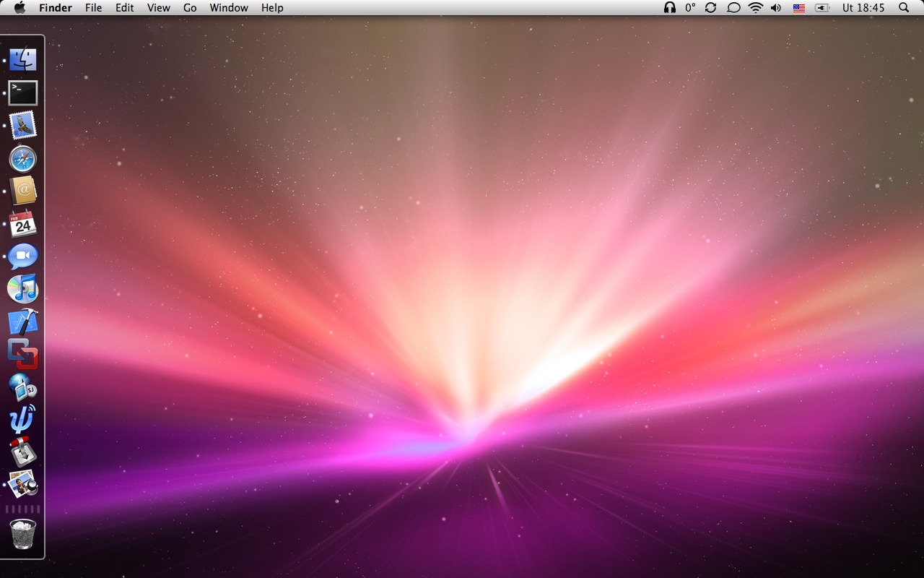Open Address Book in the Dock
Screen dimensions: 924x578
[x=23, y=191]
